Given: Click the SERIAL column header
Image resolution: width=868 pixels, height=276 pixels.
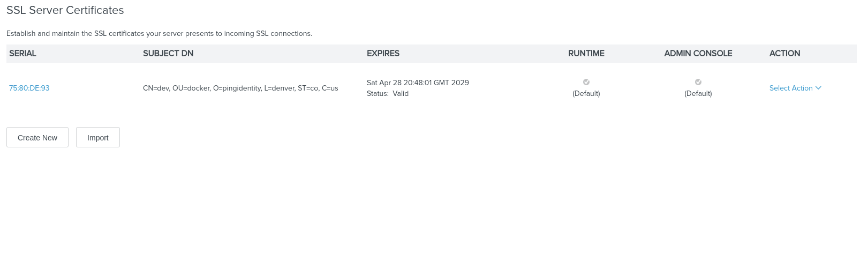Looking at the screenshot, I should tap(22, 54).
